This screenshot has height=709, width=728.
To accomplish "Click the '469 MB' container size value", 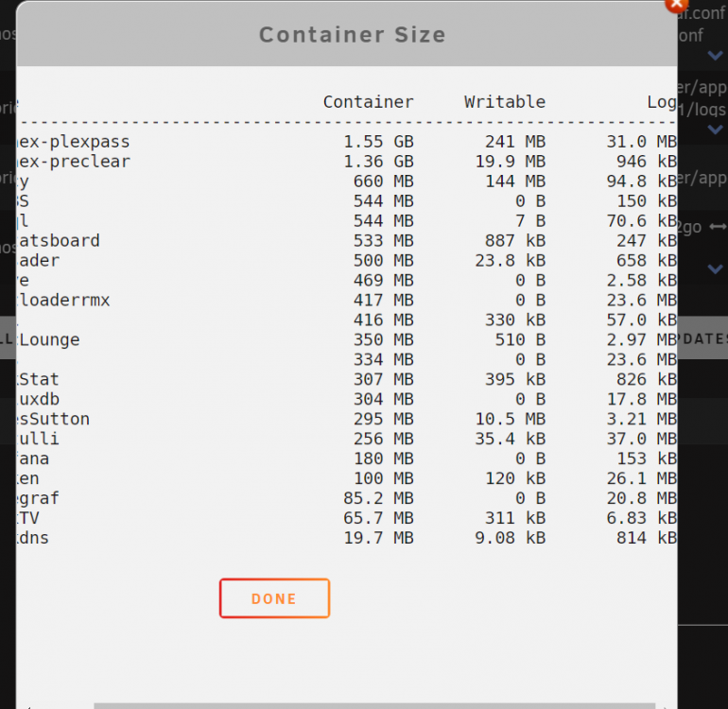I will 384,281.
